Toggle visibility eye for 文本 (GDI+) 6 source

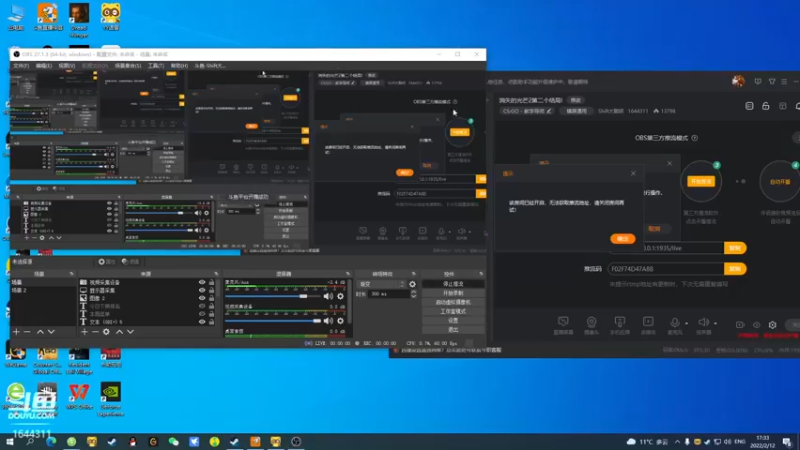tap(202, 322)
